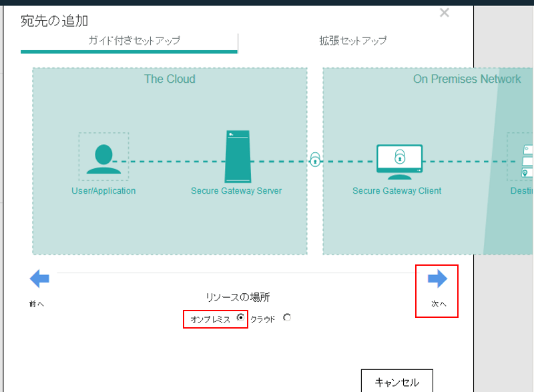Click the 前へ label
Viewport: 534px width, 392px height.
pos(37,304)
